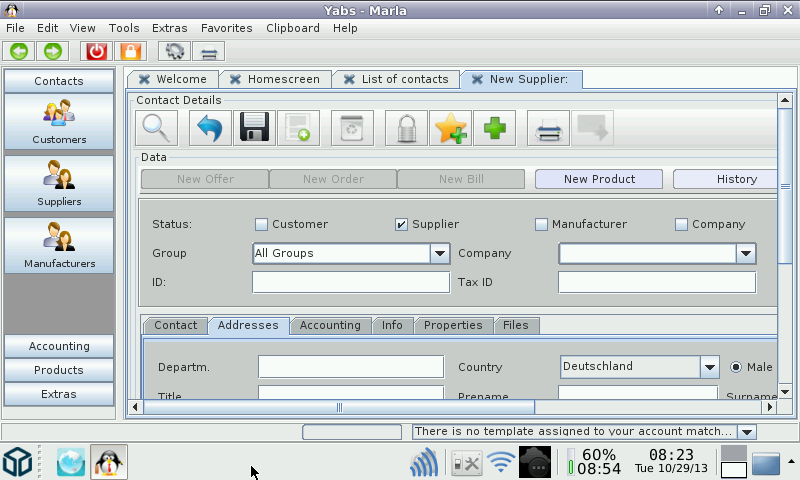Close the Homescreen tab with its X icon
The width and height of the screenshot is (800, 480).
click(235, 79)
